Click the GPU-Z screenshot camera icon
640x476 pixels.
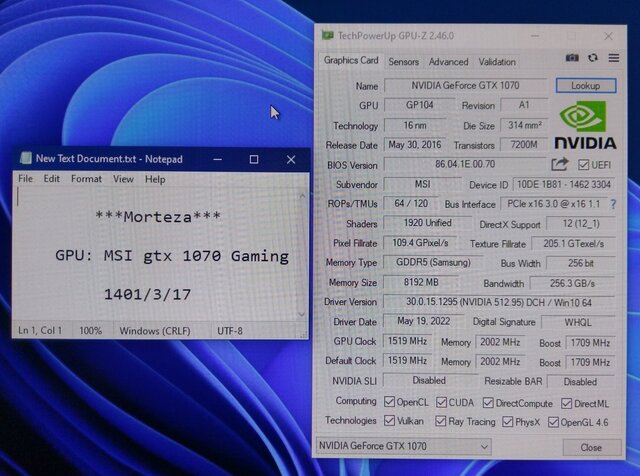click(572, 59)
